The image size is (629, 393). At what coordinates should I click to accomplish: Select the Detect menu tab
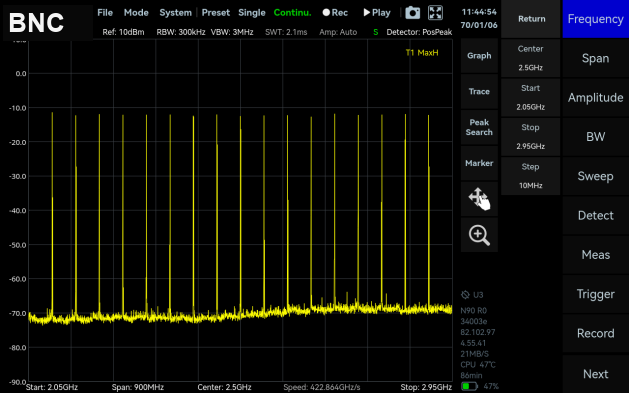point(596,215)
